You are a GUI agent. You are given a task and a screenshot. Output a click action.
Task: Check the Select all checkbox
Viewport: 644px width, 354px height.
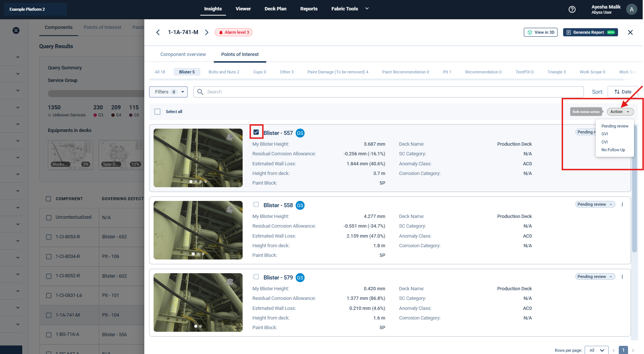click(x=157, y=112)
